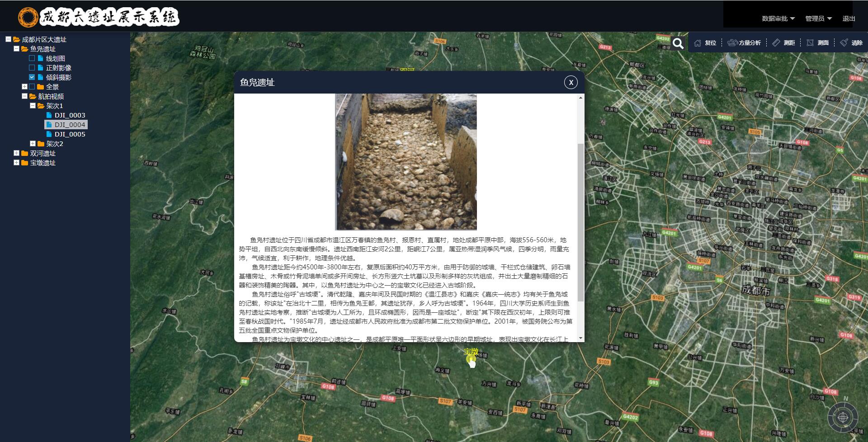The image size is (868, 442).
Task: Click the popup scrollbar down arrow
Action: (x=580, y=338)
